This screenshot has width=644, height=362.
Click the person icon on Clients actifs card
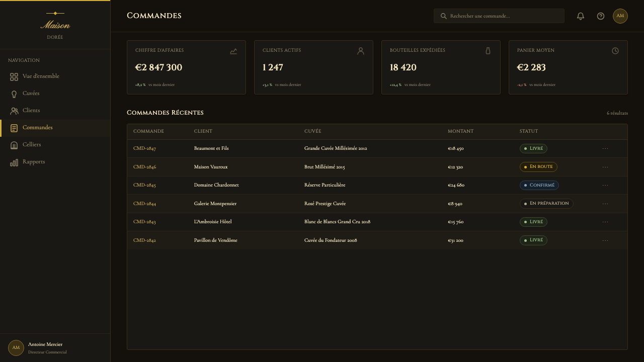(361, 51)
